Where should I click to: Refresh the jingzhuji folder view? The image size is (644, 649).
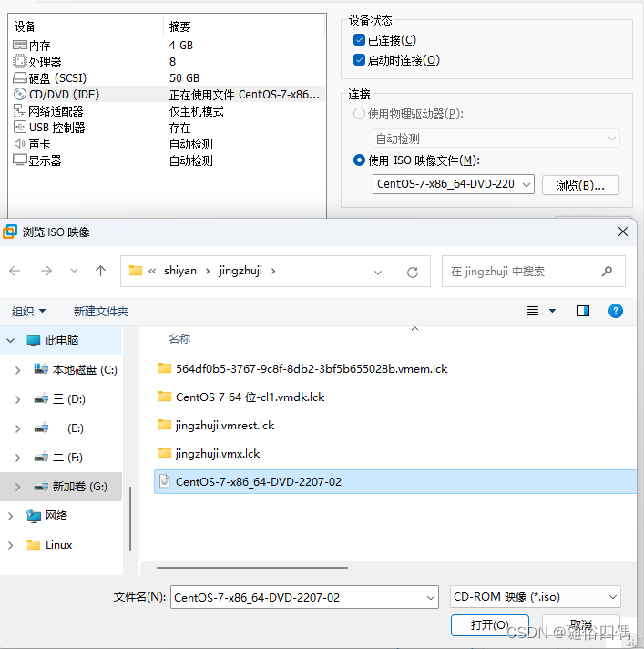tap(413, 272)
